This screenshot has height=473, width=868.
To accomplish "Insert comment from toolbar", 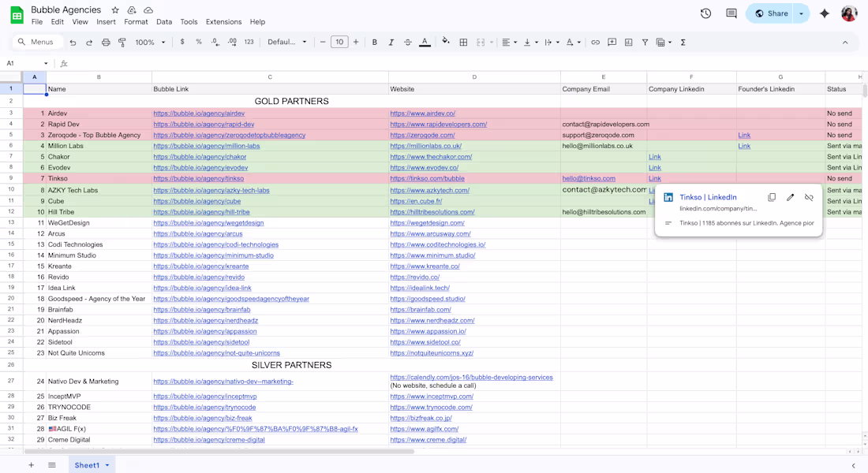I will [612, 42].
